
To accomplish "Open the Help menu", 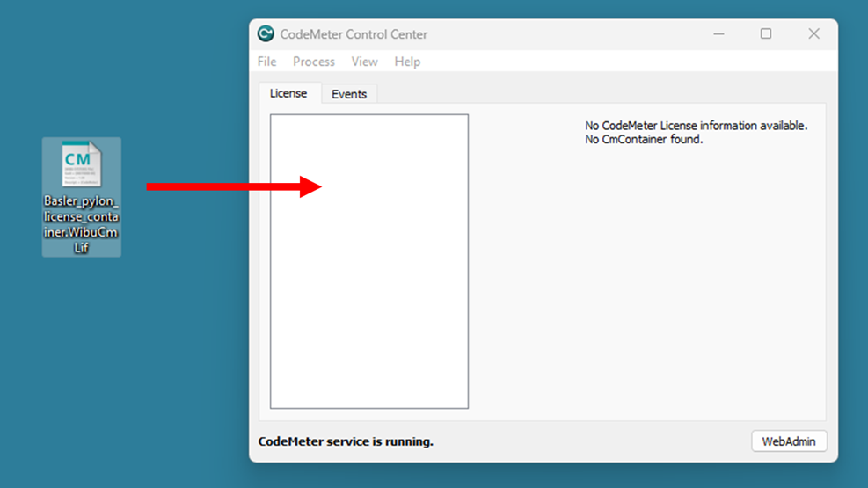I will coord(407,62).
